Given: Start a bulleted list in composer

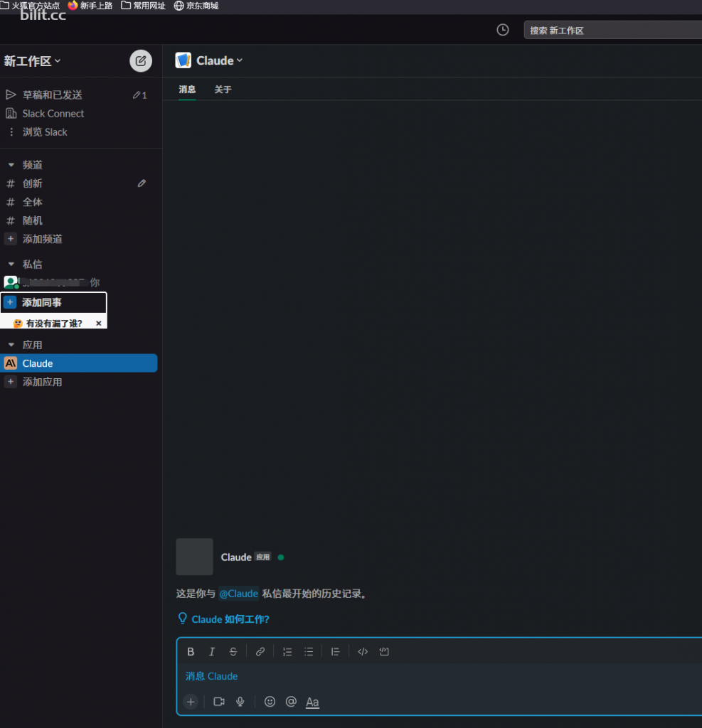Looking at the screenshot, I should (x=309, y=651).
